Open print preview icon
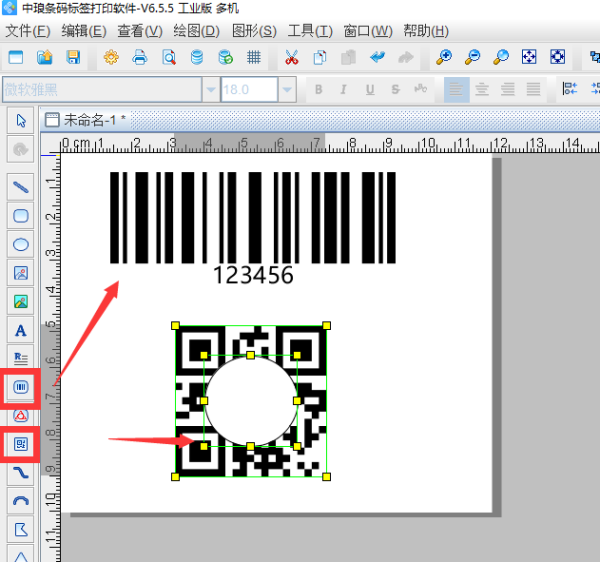Image resolution: width=600 pixels, height=562 pixels. [x=169, y=57]
